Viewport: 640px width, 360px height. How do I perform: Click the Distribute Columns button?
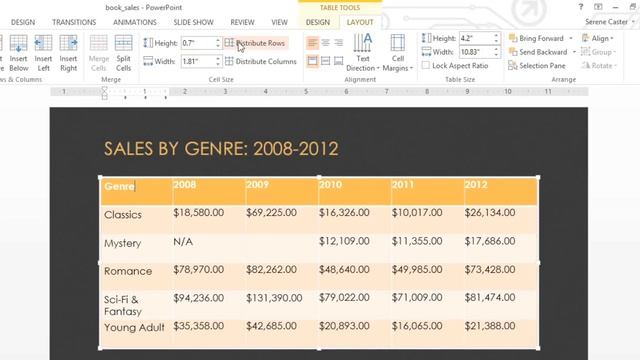tap(261, 61)
